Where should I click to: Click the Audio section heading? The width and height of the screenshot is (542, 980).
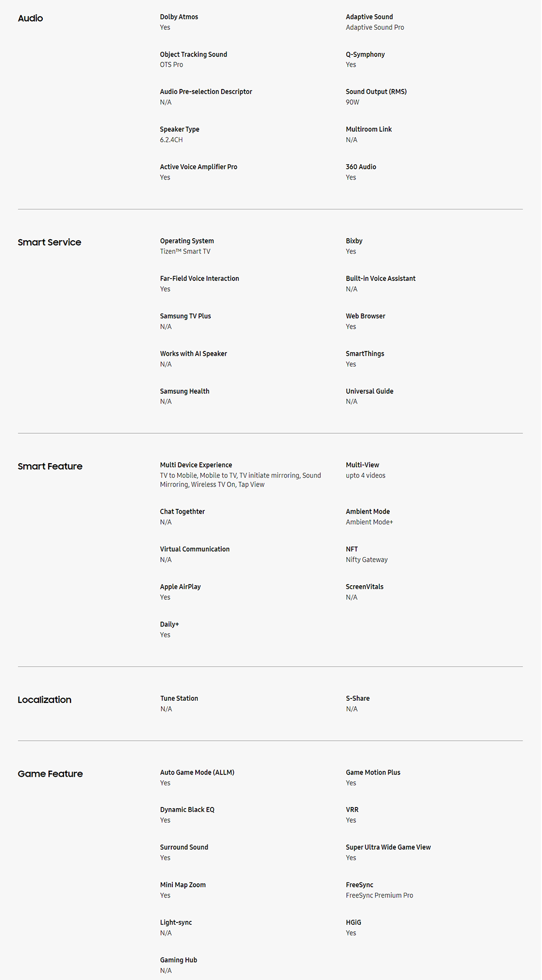click(x=30, y=18)
